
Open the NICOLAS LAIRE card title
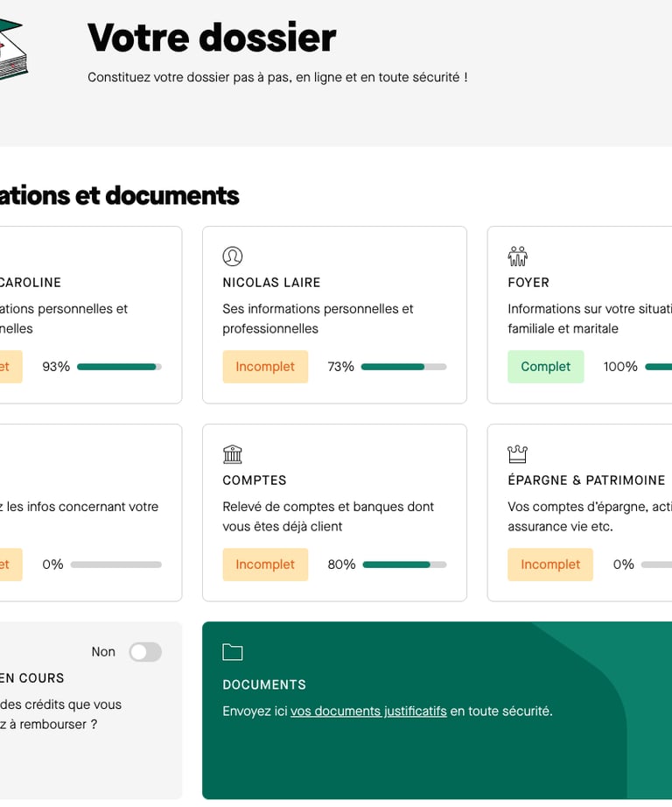point(271,283)
